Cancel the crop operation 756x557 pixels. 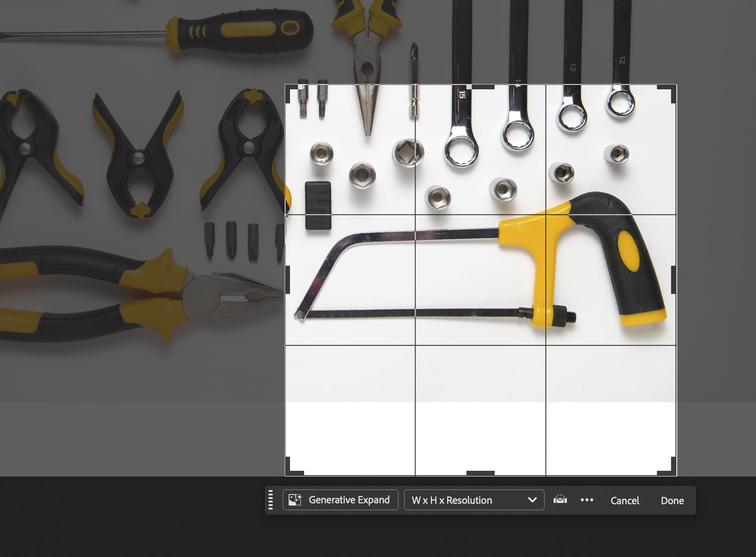624,501
